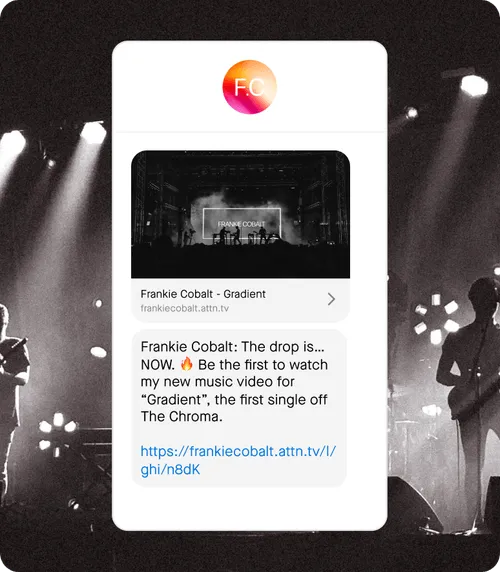Click the FRANKIE COBALT framed logo in video

click(242, 223)
